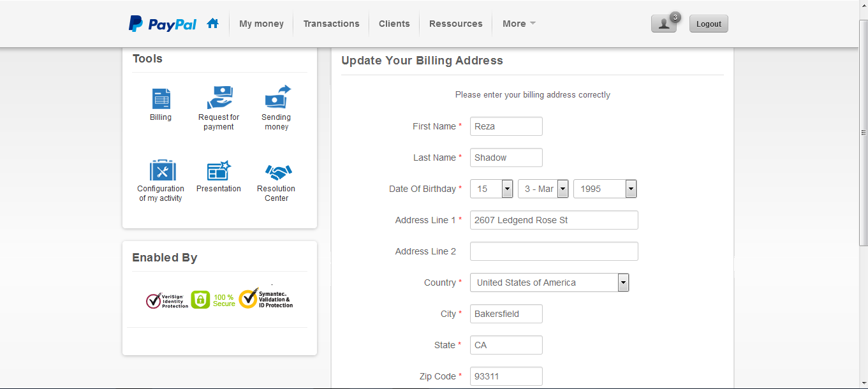Image resolution: width=868 pixels, height=389 pixels.
Task: Click the Sending money label
Action: point(276,122)
